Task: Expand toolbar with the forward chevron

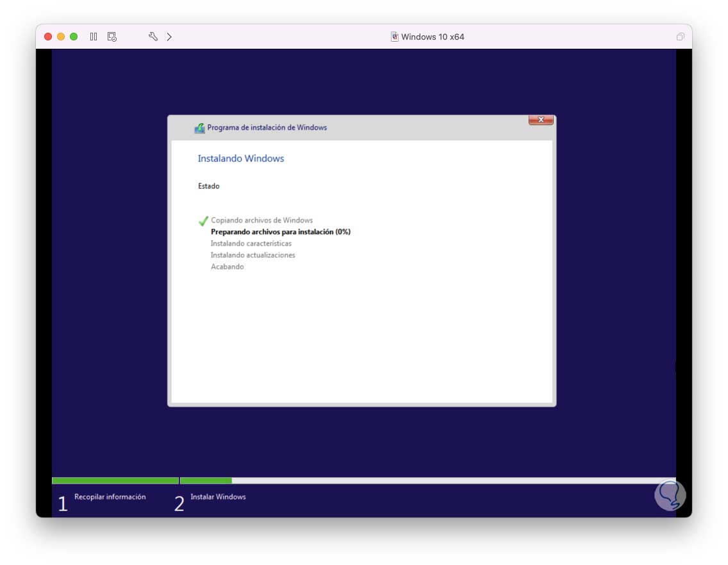Action: click(169, 37)
